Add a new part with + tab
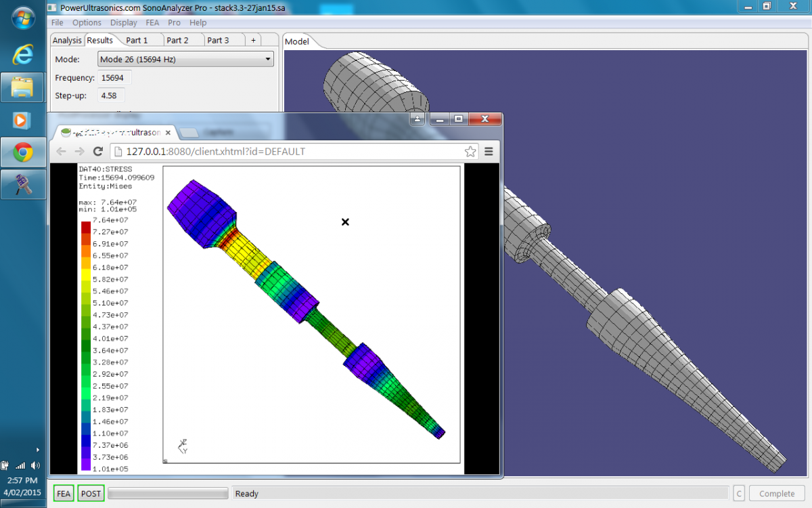The image size is (812, 508). (x=254, y=40)
